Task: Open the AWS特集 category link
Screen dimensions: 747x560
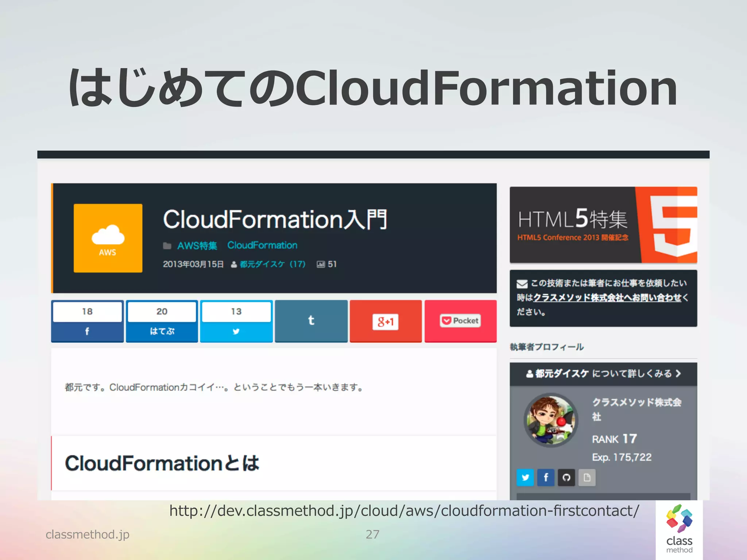Action: point(197,245)
